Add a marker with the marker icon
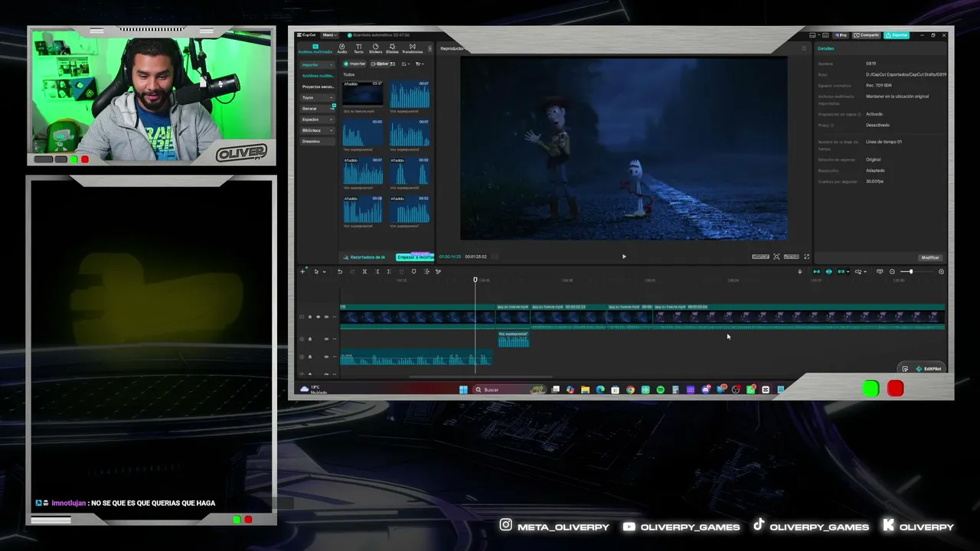Image resolution: width=980 pixels, height=551 pixels. [x=414, y=272]
